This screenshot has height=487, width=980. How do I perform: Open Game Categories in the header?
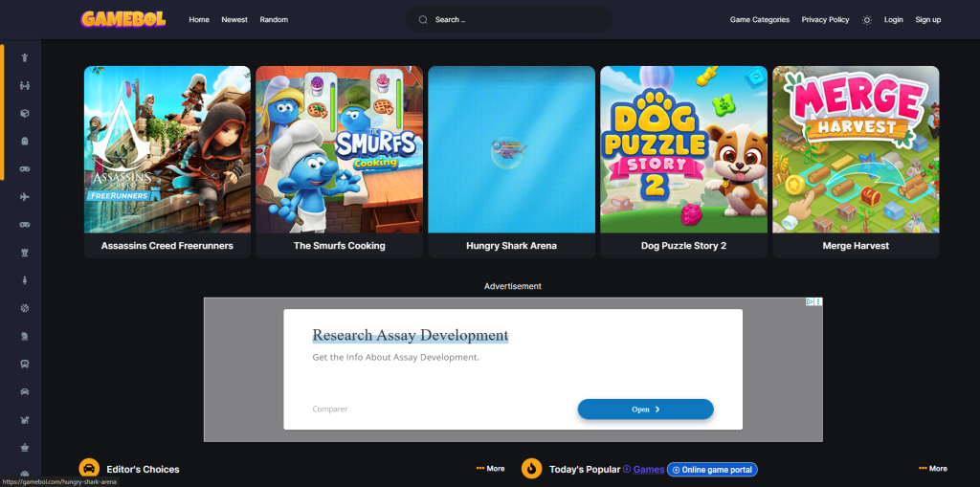(759, 19)
